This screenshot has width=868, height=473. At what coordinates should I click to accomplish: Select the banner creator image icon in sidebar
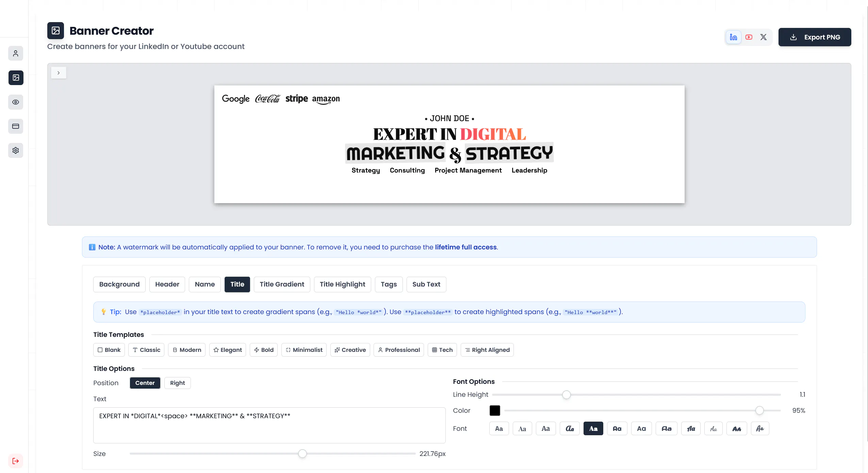(x=16, y=78)
